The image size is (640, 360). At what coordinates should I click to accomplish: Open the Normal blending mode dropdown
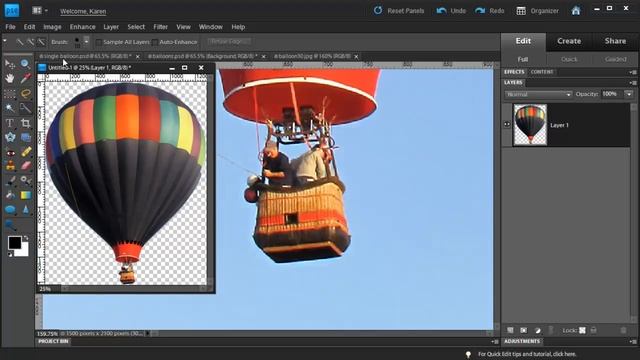(538, 94)
